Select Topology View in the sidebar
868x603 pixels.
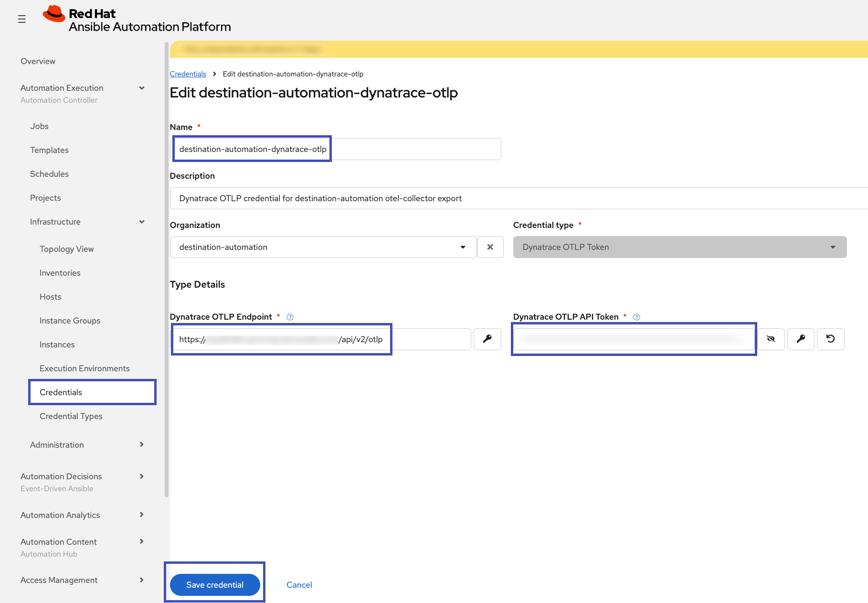click(x=66, y=248)
